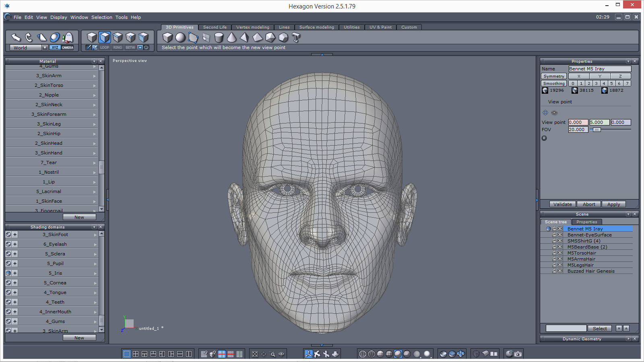This screenshot has width=644, height=362.
Task: Switch to face selection mode cube
Action: (x=105, y=37)
